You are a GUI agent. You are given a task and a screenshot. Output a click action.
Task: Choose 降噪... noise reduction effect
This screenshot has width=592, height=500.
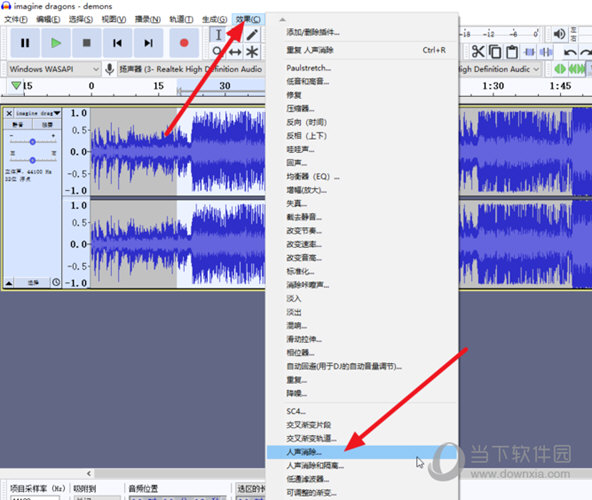(362, 394)
